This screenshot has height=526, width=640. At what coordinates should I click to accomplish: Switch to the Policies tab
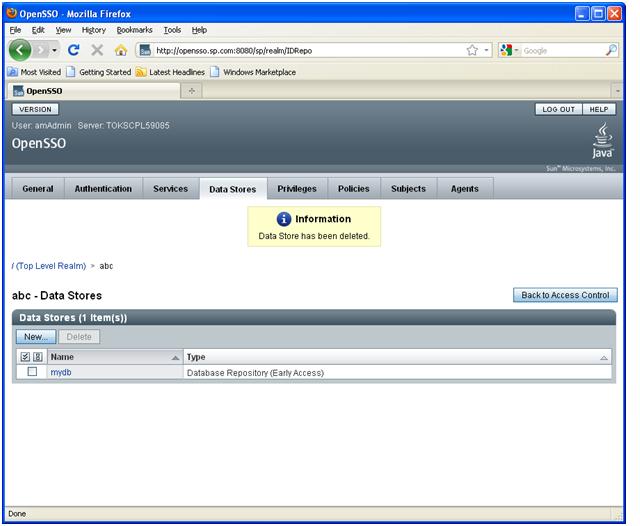[x=353, y=189]
